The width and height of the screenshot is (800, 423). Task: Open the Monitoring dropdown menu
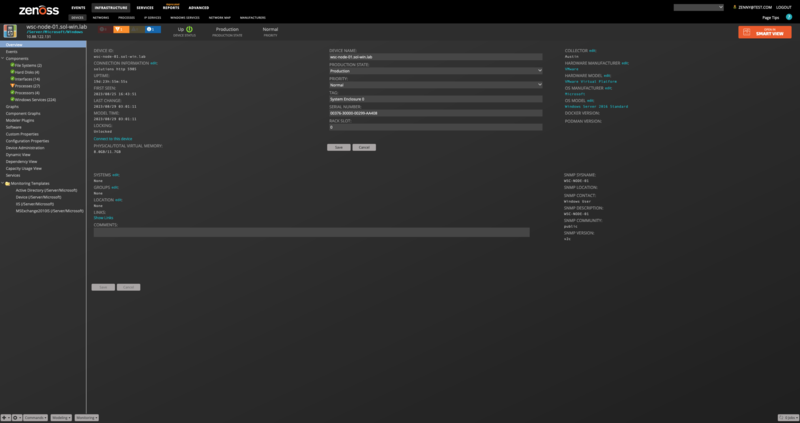coord(87,417)
